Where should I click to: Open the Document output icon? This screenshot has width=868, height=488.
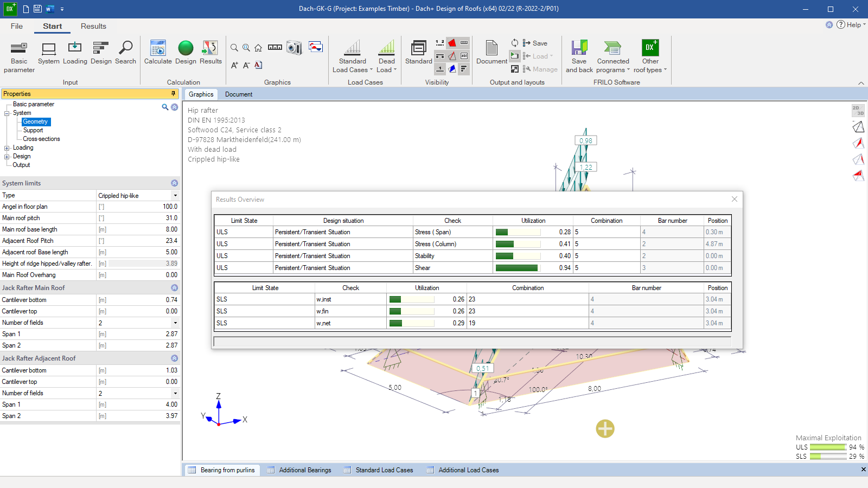[x=492, y=53]
